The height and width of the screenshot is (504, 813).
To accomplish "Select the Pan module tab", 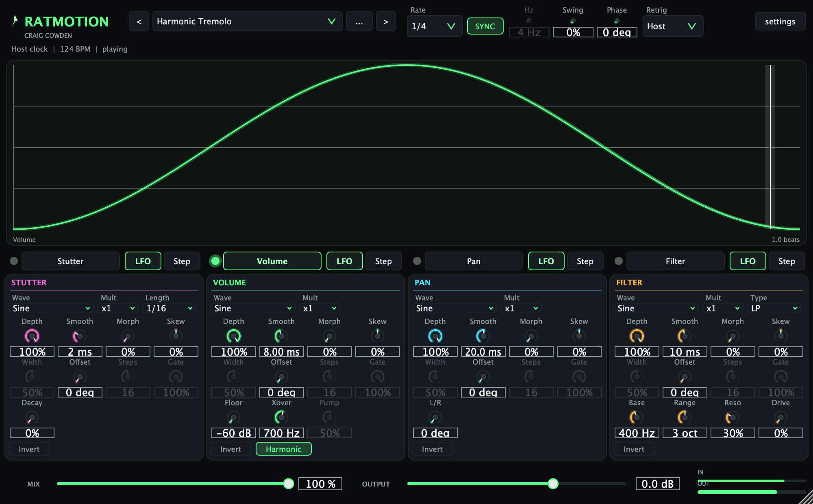I will click(x=474, y=261).
